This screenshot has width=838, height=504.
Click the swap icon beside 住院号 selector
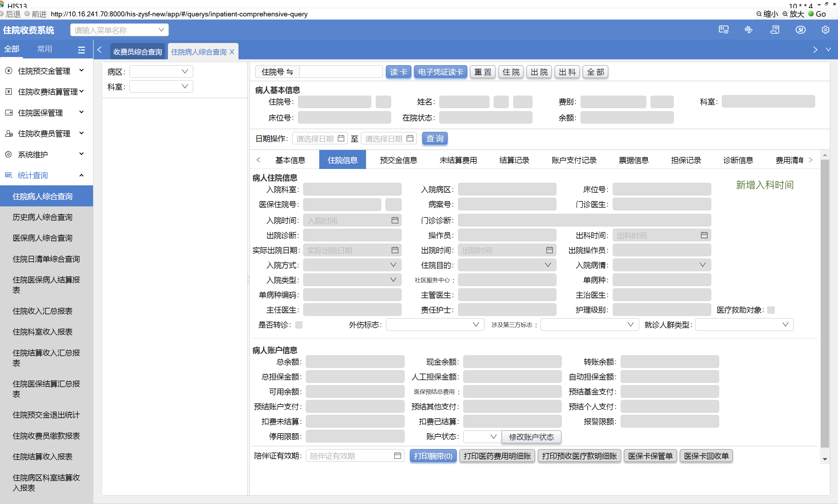click(x=290, y=72)
